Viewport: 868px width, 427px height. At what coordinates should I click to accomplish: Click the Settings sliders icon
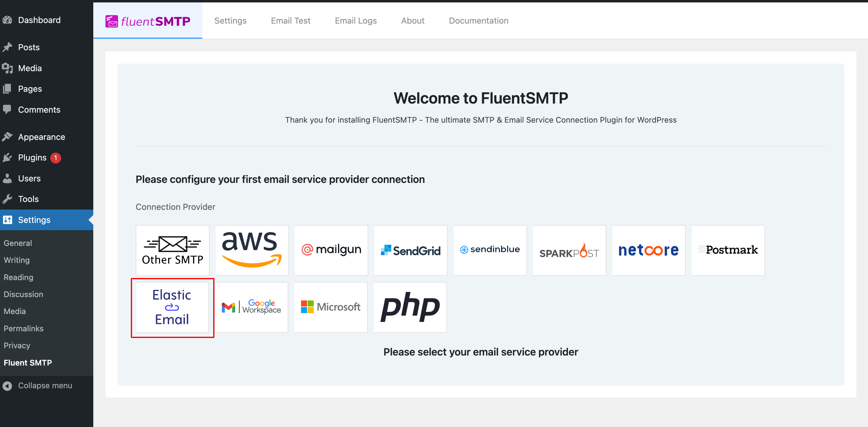[x=7, y=220]
